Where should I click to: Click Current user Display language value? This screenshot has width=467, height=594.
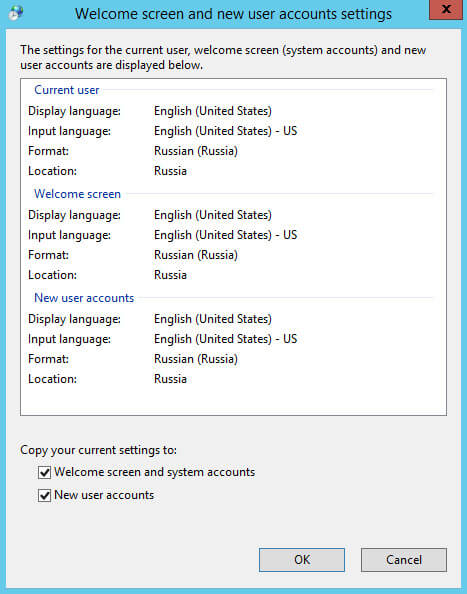(x=213, y=111)
